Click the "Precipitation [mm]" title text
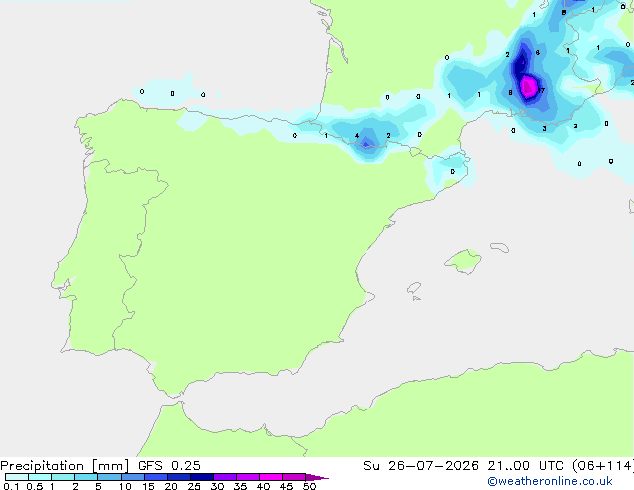Screen dimensions: 634x490 (65, 466)
